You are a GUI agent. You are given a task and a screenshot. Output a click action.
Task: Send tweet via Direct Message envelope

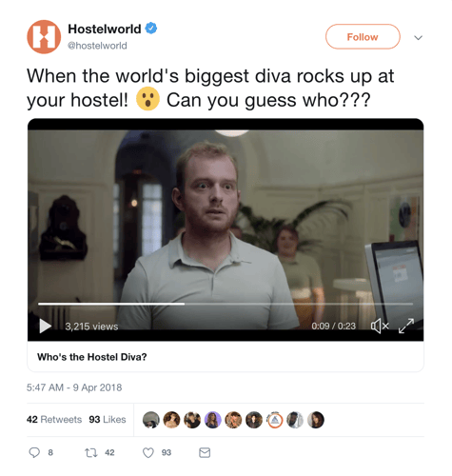click(205, 452)
